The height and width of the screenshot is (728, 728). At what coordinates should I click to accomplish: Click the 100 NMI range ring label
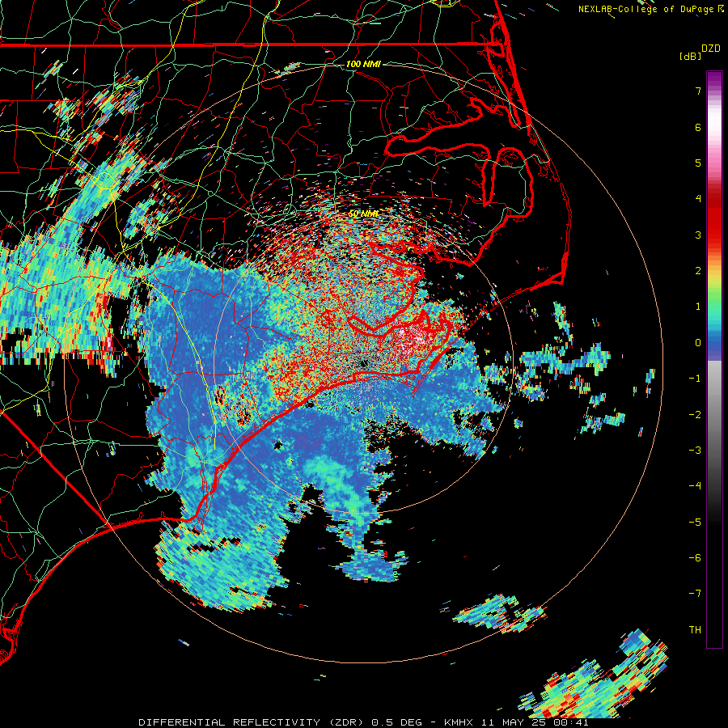pos(363,64)
